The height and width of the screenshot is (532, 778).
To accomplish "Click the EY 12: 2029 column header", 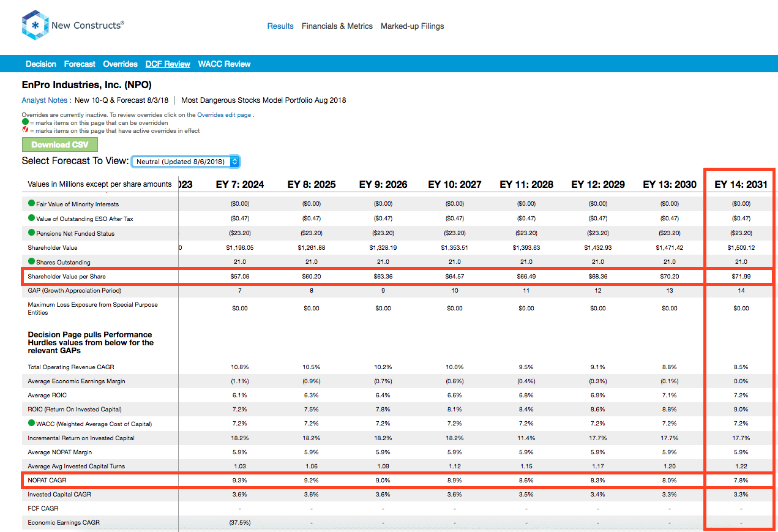I will [x=598, y=184].
